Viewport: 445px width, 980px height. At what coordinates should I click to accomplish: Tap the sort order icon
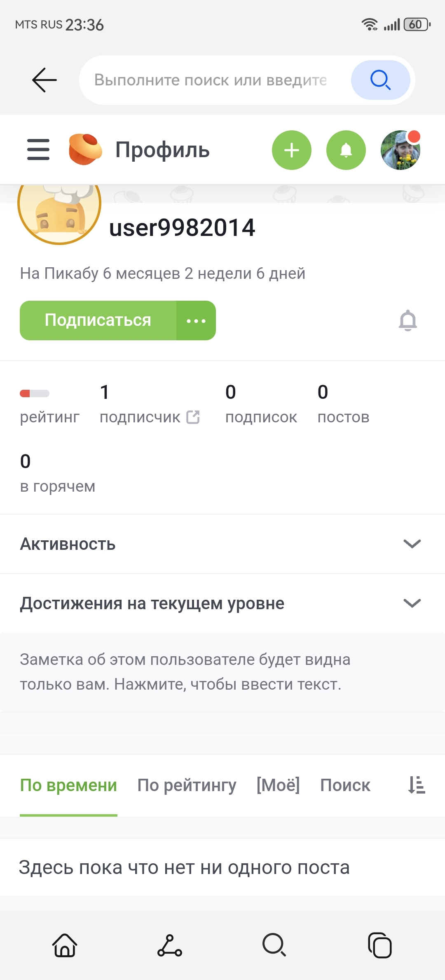[417, 785]
